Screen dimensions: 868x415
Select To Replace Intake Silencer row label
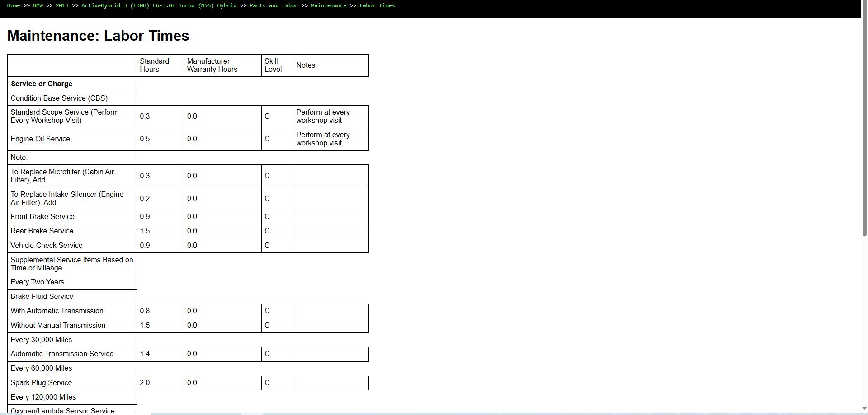pyautogui.click(x=72, y=199)
